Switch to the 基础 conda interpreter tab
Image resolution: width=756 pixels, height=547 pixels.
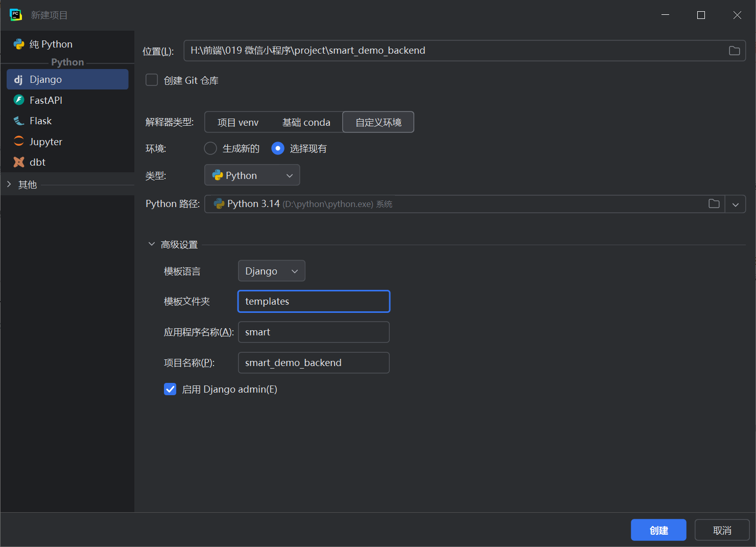(306, 122)
